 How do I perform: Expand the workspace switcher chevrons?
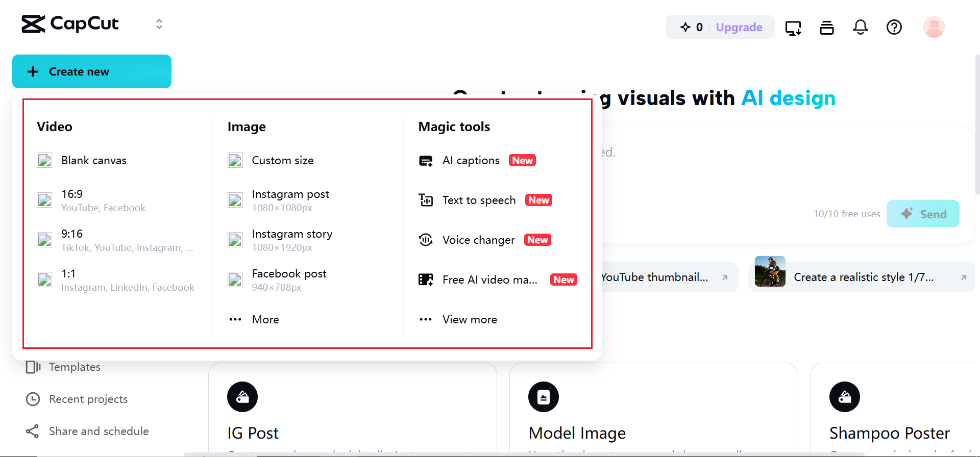point(159,24)
